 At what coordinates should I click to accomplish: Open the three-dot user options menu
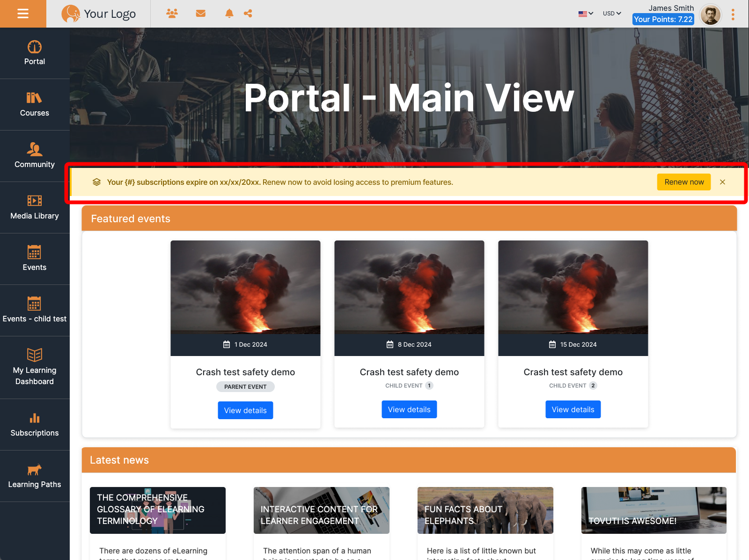pos(733,15)
